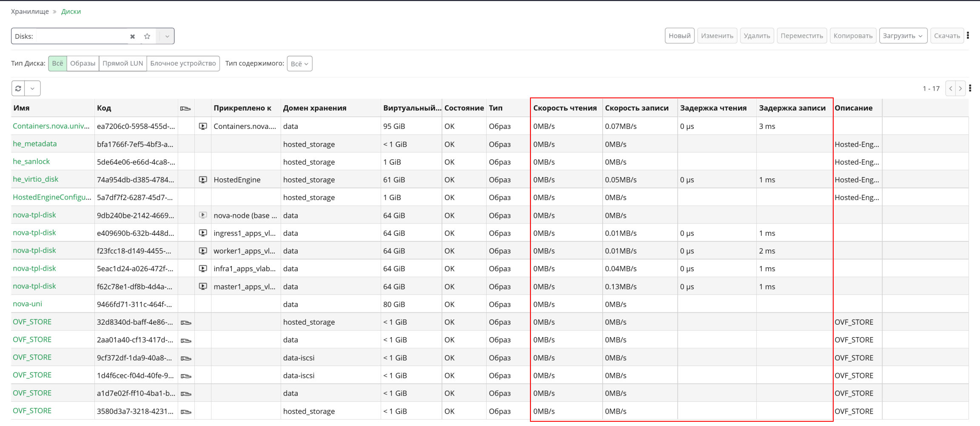Click template icon in nova-node row
Image resolution: width=980 pixels, height=426 pixels.
[x=203, y=215]
